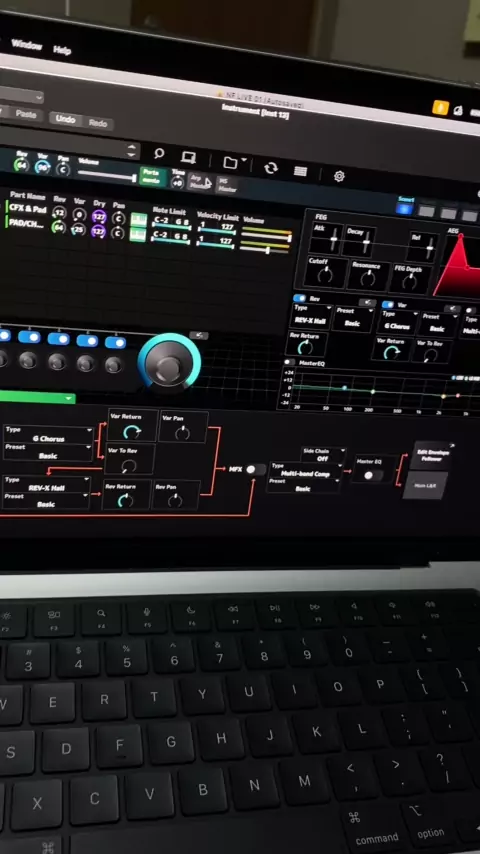Click the FEG Decay slider
The height and width of the screenshot is (854, 480).
click(x=366, y=240)
